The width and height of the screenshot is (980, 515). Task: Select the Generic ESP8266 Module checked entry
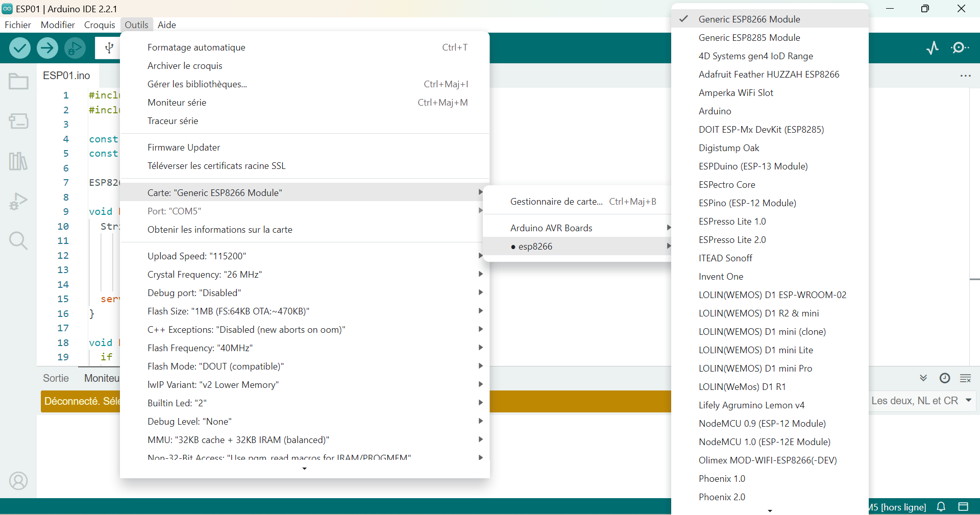coord(770,19)
